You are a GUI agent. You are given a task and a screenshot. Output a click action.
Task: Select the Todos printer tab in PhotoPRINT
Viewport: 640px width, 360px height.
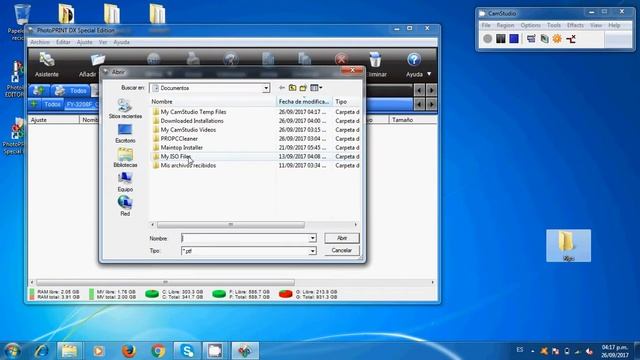tap(71, 91)
